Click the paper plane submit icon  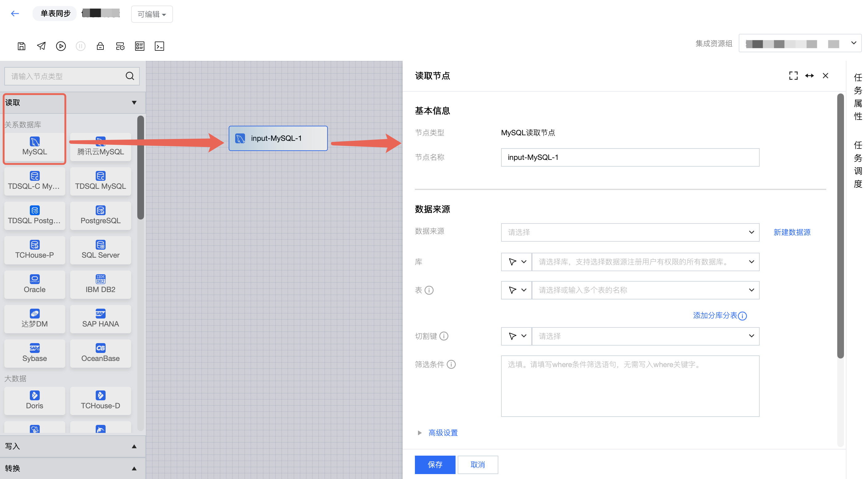coord(41,46)
